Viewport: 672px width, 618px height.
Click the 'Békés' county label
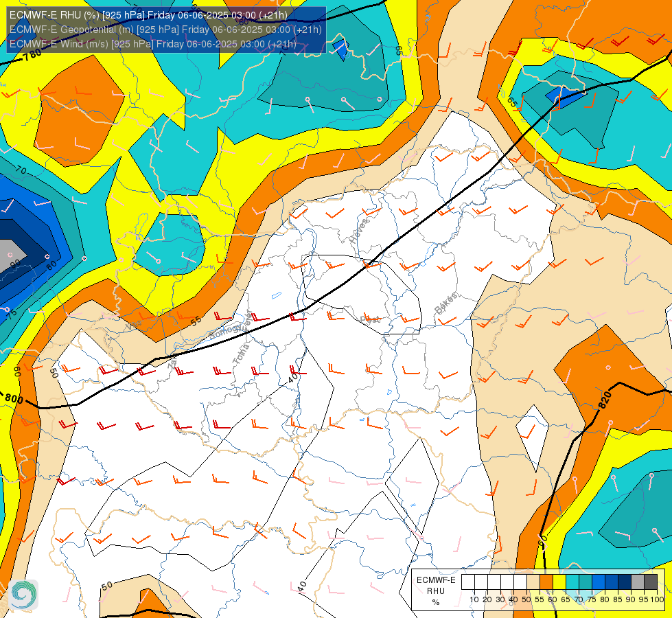tap(446, 303)
